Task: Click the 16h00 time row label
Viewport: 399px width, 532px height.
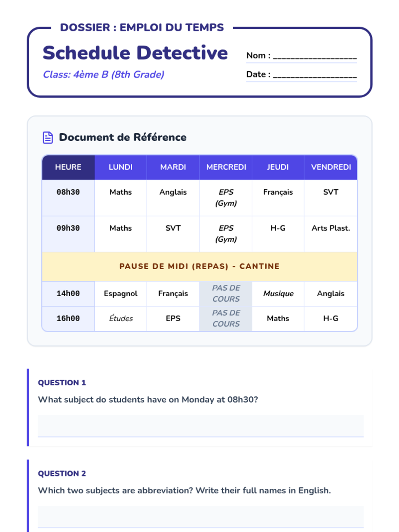Action: click(x=68, y=319)
